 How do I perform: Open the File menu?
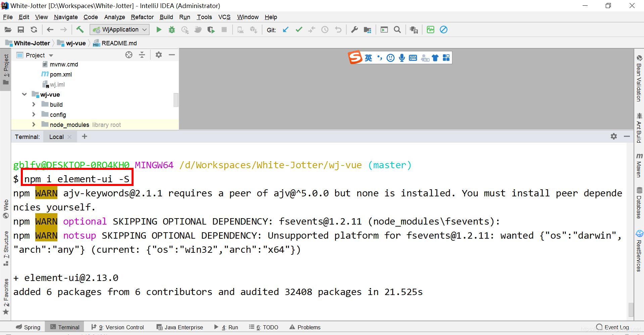8,17
